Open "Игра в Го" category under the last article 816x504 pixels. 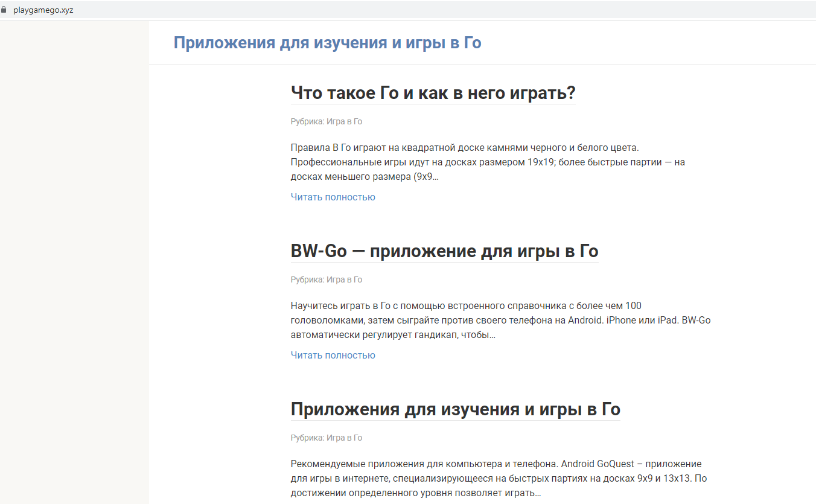(344, 438)
